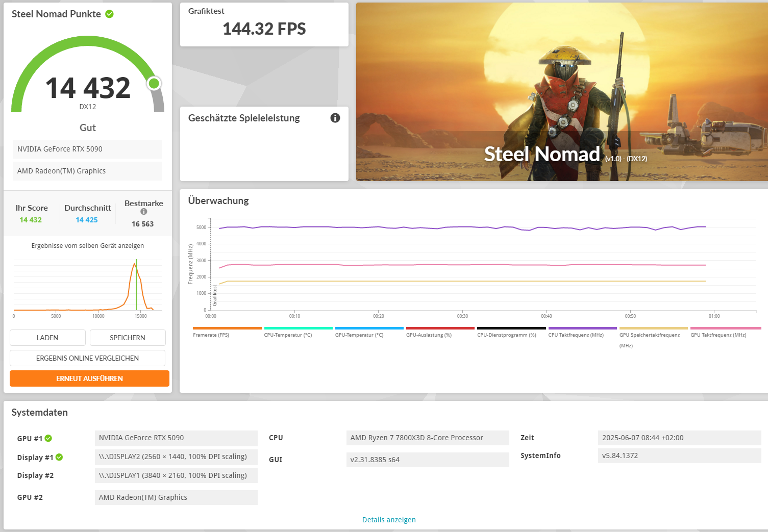Click ERGEBNIS ONLINE VERGLEICHEN
The width and height of the screenshot is (768, 532).
(87, 358)
